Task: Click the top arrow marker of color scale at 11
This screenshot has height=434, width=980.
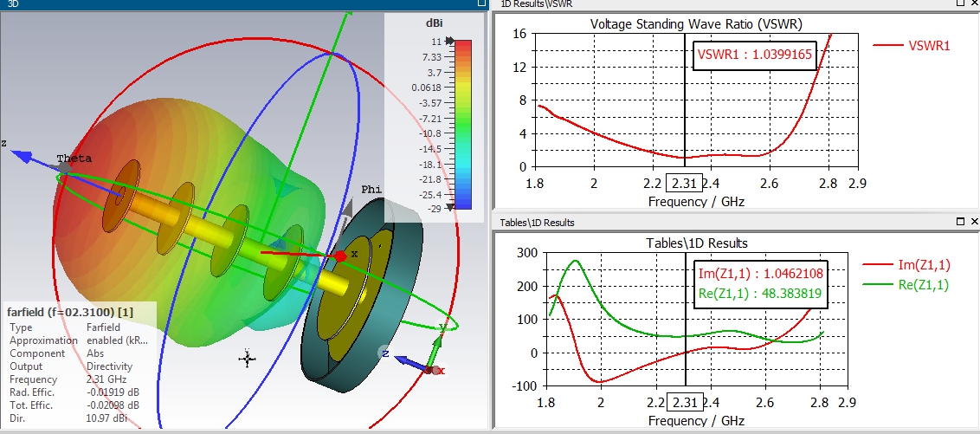Action: pos(450,42)
